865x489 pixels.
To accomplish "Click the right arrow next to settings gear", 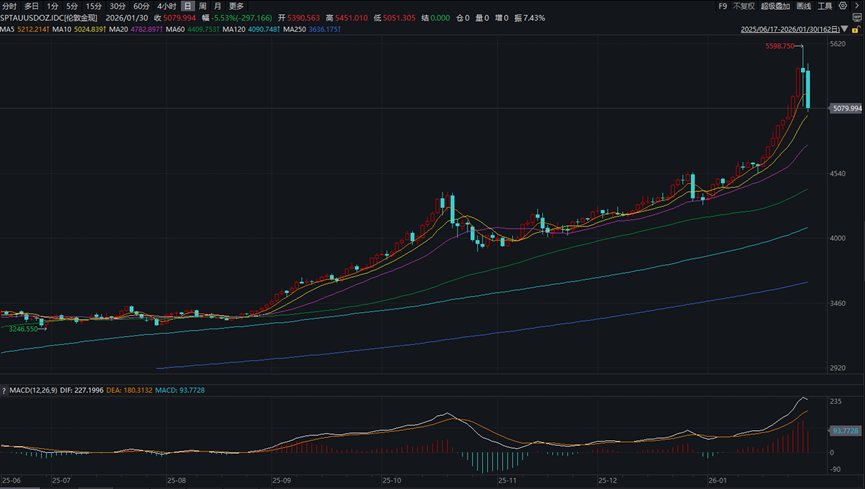I will pos(857,6).
